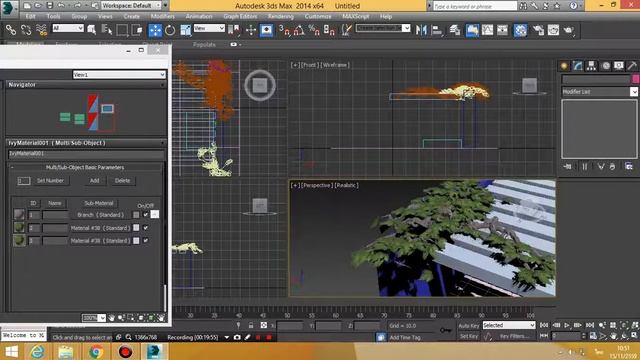Click the Delete sub-material button
The image size is (640, 360).
click(122, 180)
